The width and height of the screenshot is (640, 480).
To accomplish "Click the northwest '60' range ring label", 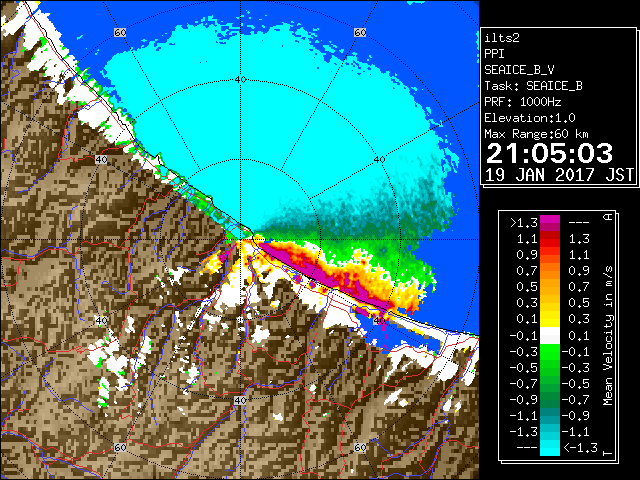I will pos(120,33).
